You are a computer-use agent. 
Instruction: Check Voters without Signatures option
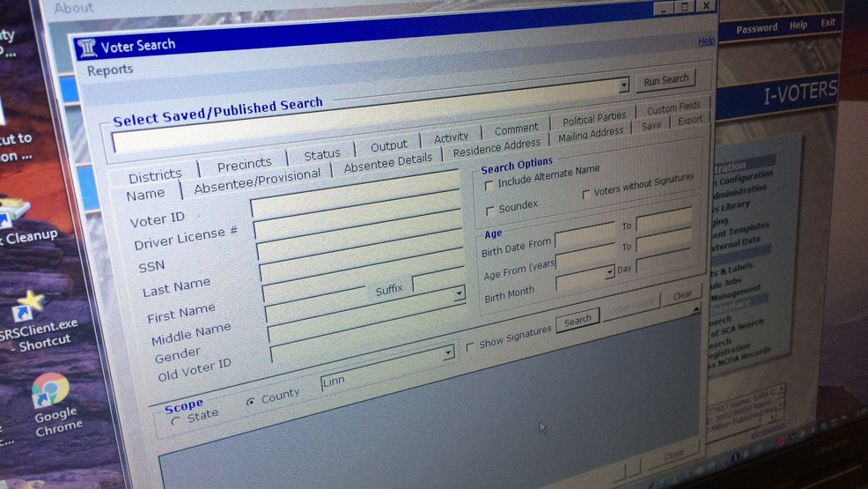tap(586, 194)
